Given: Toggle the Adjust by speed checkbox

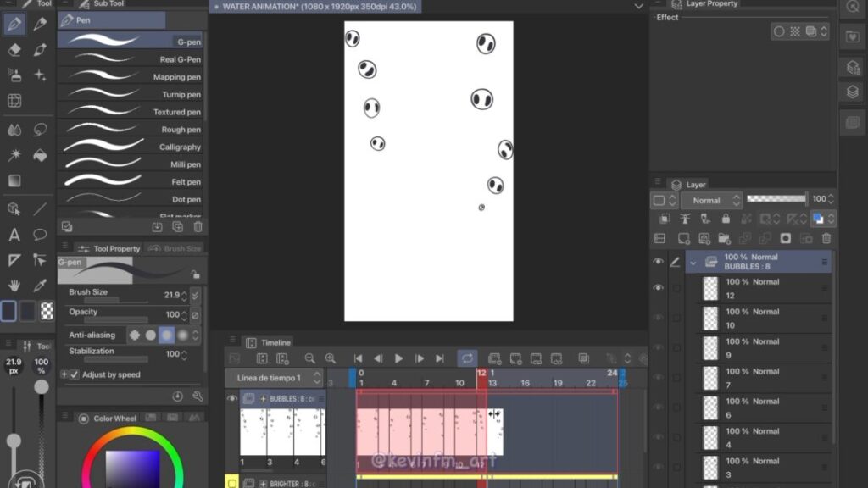Looking at the screenshot, I should click(x=75, y=374).
